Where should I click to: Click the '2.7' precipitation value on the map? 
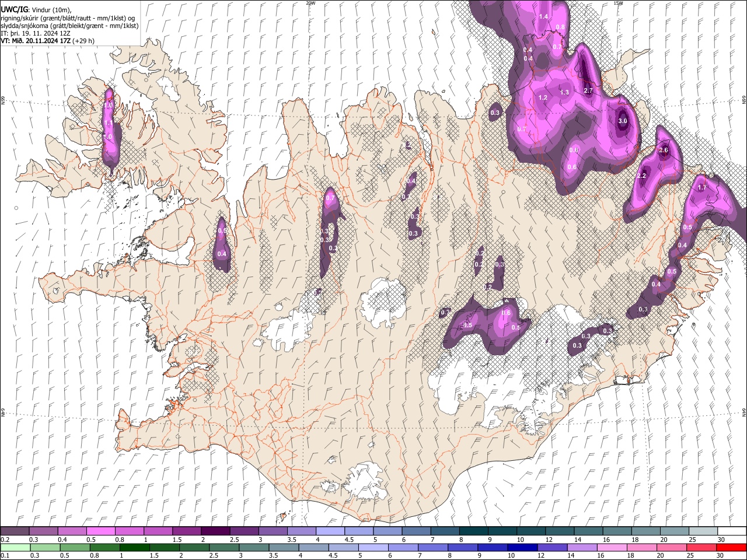coord(588,90)
